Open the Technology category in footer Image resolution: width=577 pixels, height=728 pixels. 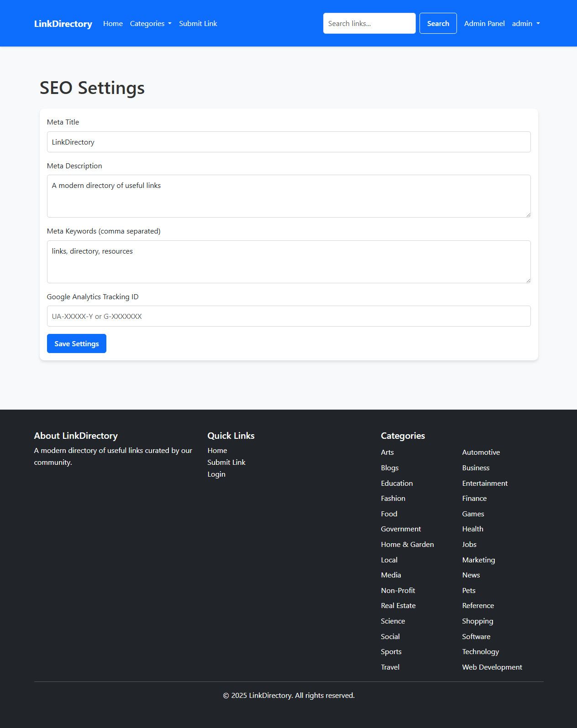pos(480,652)
